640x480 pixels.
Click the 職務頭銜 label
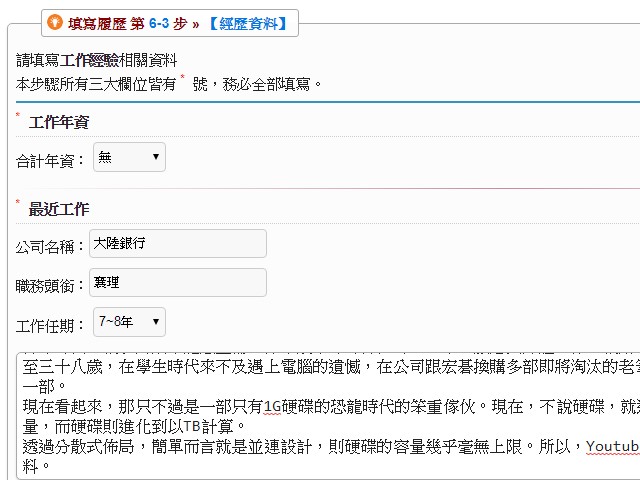coord(51,285)
